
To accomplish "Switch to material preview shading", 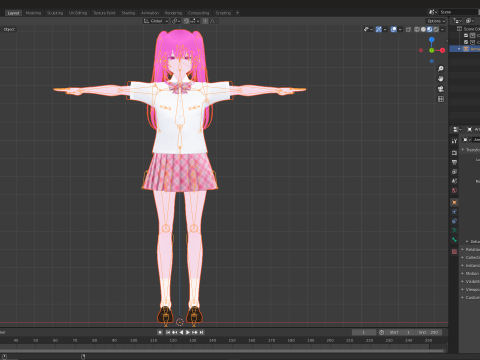I will point(430,29).
